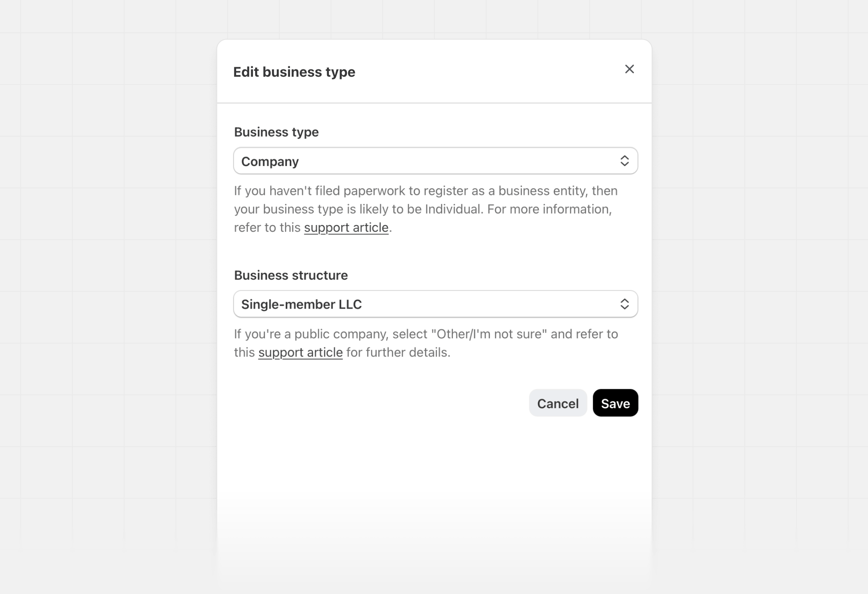868x594 pixels.
Task: Open the Business type dropdown showing Company
Action: point(435,161)
